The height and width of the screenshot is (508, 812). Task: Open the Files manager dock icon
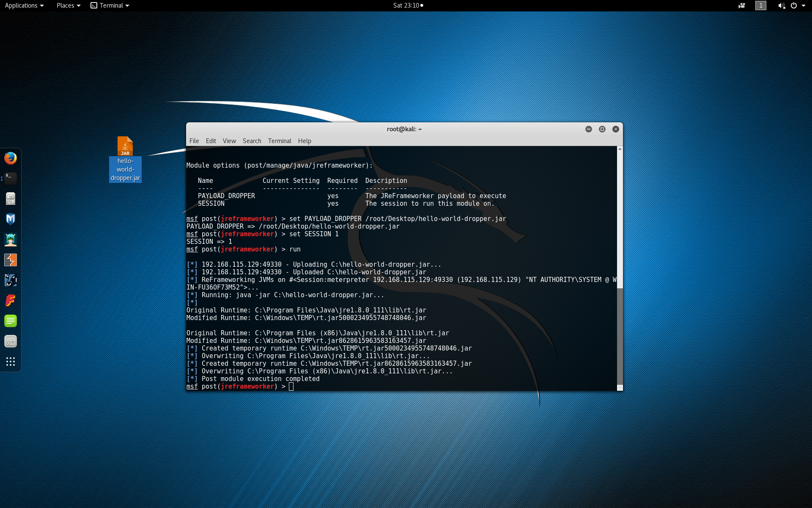tap(11, 199)
